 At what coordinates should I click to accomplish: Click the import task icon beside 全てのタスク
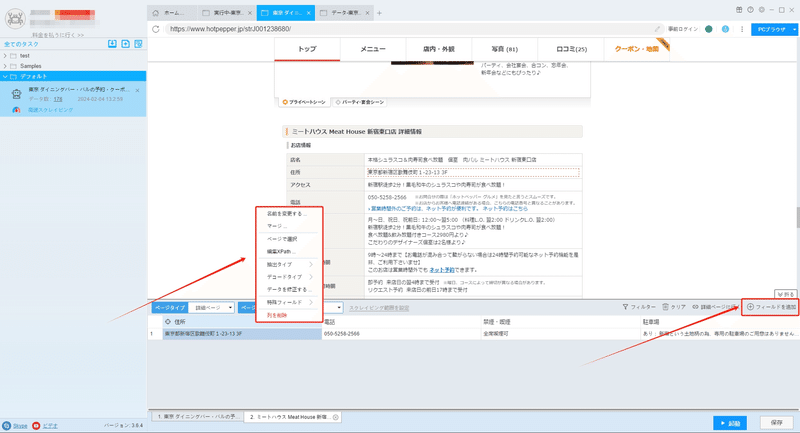click(x=112, y=44)
